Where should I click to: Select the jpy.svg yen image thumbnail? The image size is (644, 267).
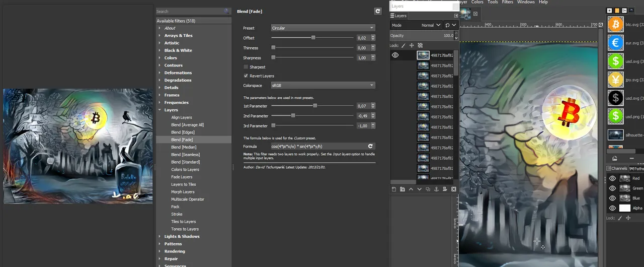(615, 80)
